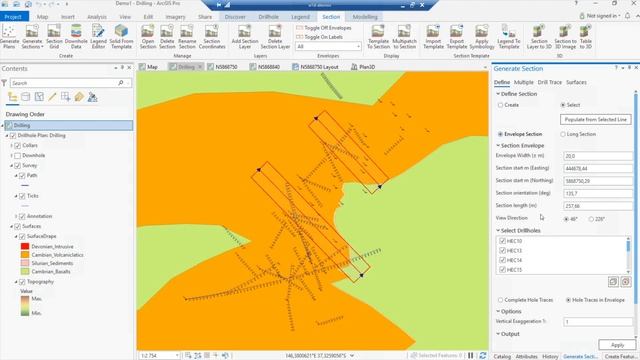Uncheck drillhole HEC14

(x=502, y=260)
